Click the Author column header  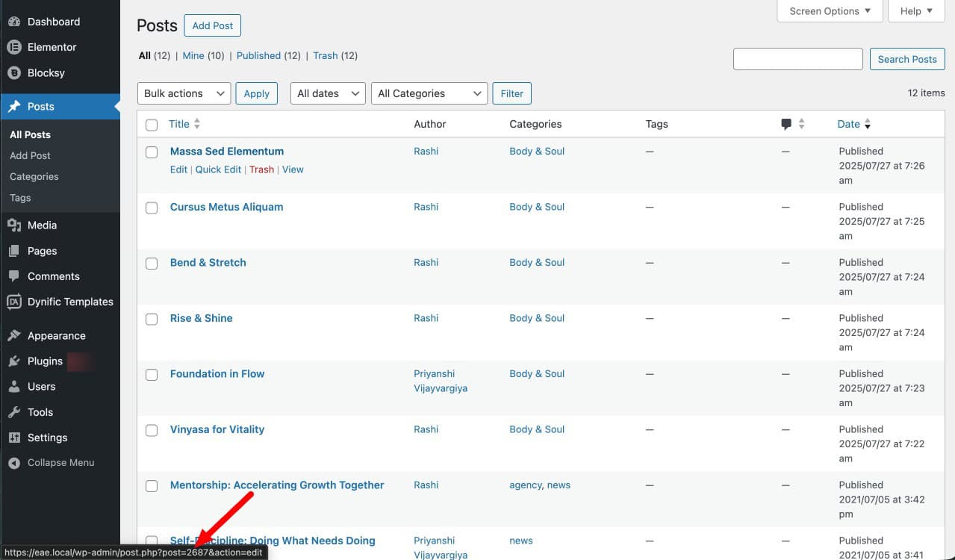point(430,124)
